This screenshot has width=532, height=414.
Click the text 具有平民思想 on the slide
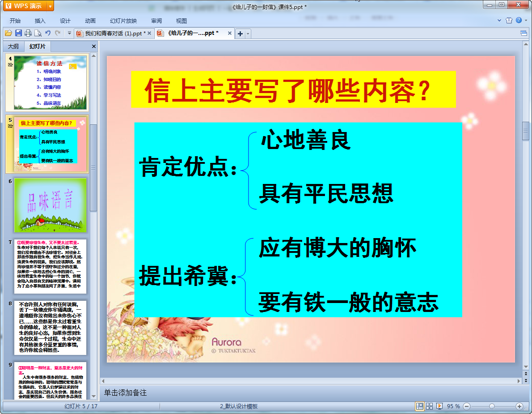[326, 193]
